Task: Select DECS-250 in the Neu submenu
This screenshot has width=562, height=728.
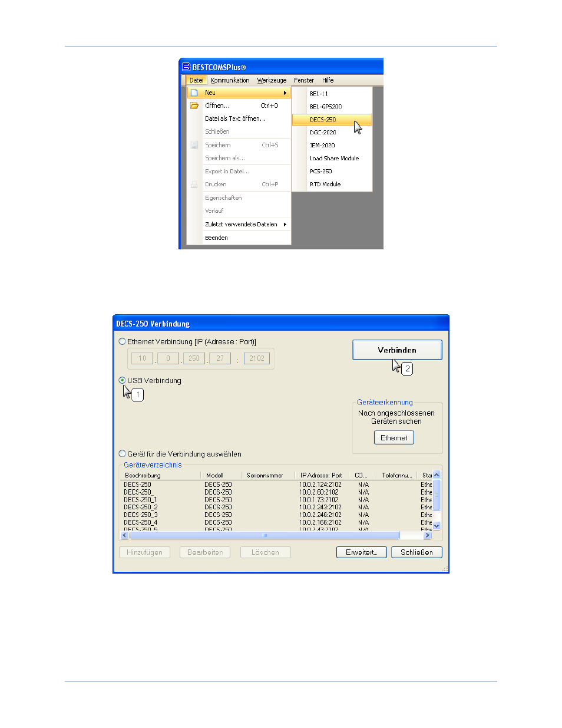Action: [x=332, y=120]
